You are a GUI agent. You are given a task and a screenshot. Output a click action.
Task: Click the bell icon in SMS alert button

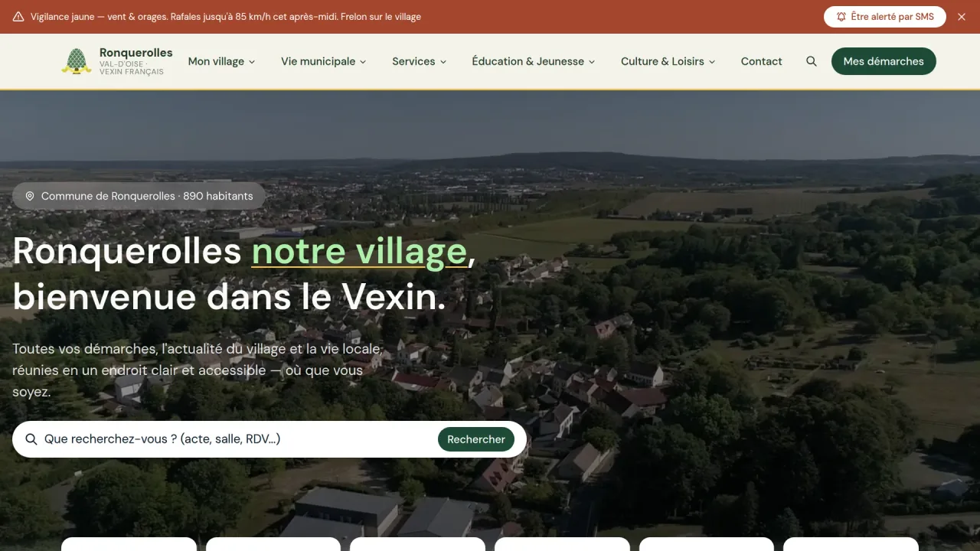(841, 17)
